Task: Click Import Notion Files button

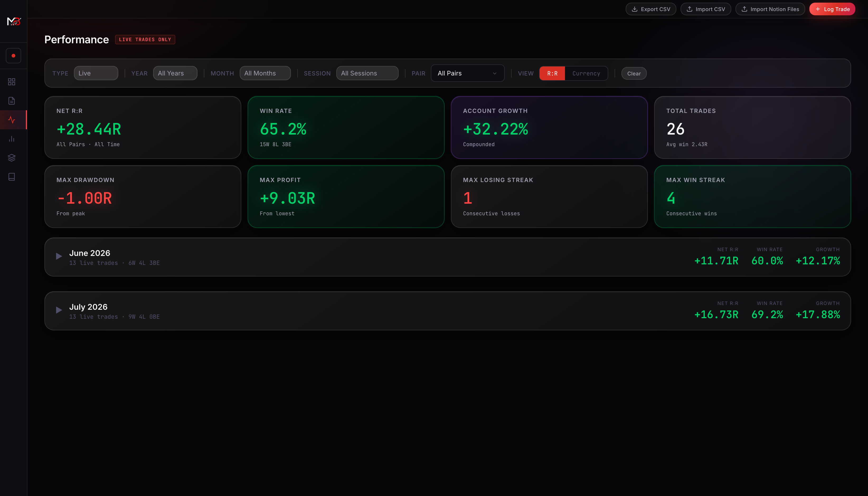Action: pos(770,9)
